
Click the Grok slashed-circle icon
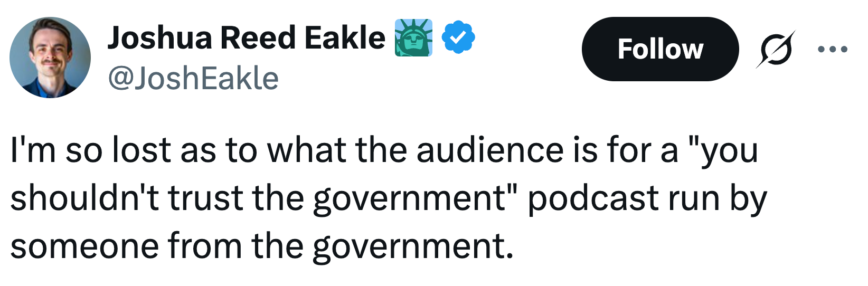tap(776, 50)
